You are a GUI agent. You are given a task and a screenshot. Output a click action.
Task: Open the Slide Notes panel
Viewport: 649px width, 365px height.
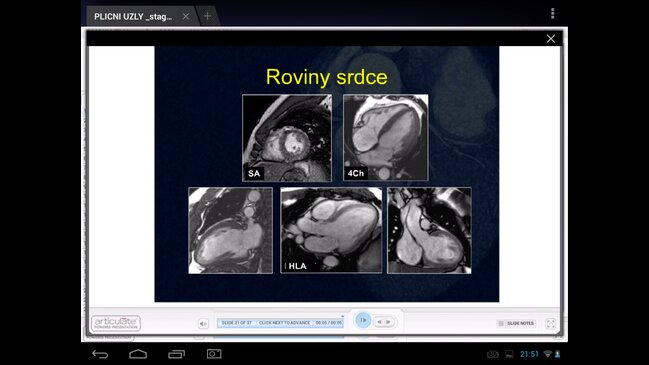pos(516,323)
